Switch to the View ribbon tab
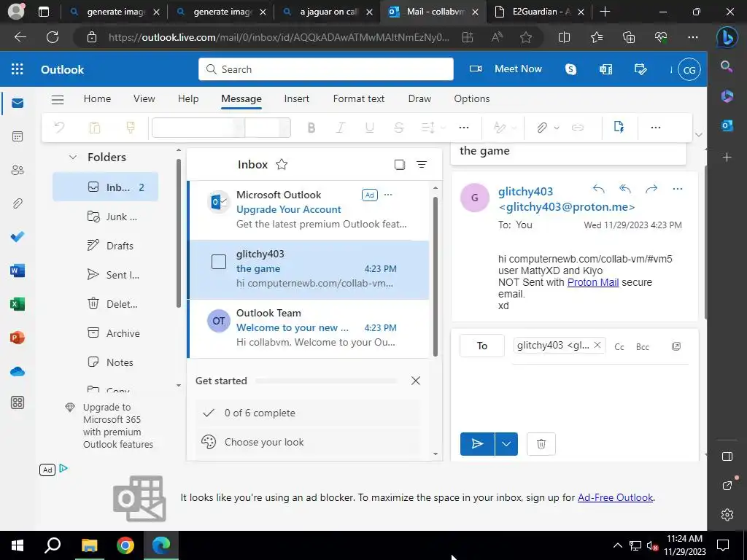Image resolution: width=747 pixels, height=560 pixels. (x=144, y=98)
